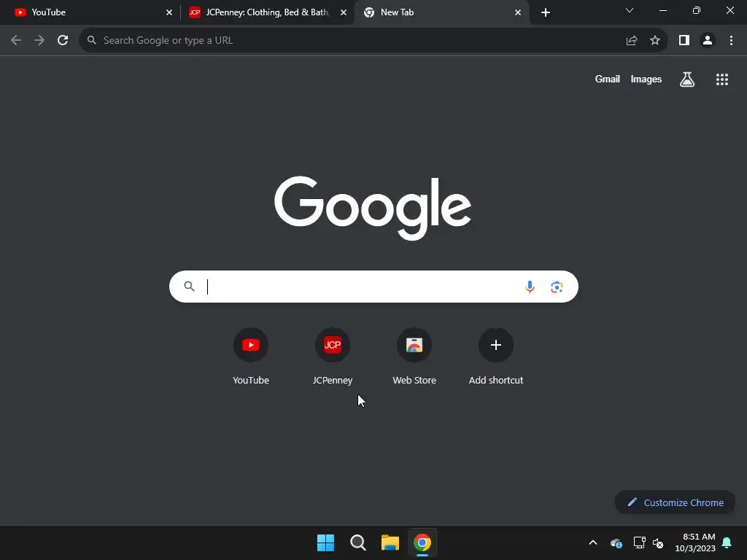The height and width of the screenshot is (560, 747).
Task: Click the Customize Chrome button
Action: [675, 502]
